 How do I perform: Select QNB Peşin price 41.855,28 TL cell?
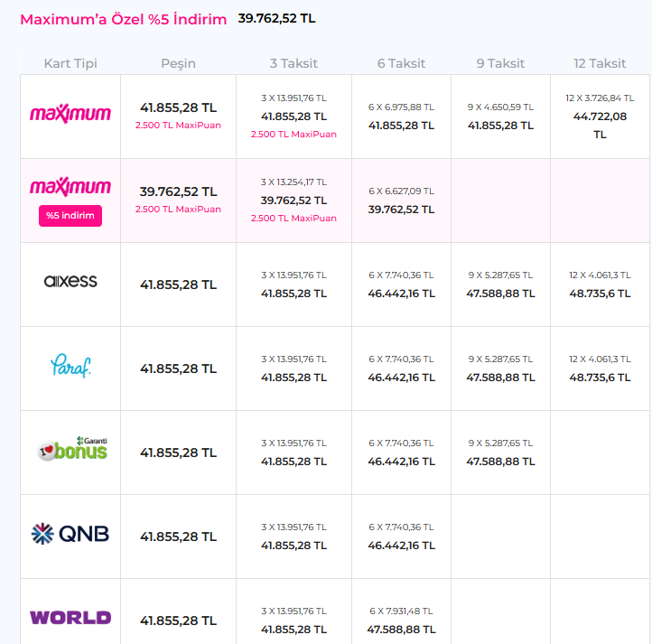[178, 537]
